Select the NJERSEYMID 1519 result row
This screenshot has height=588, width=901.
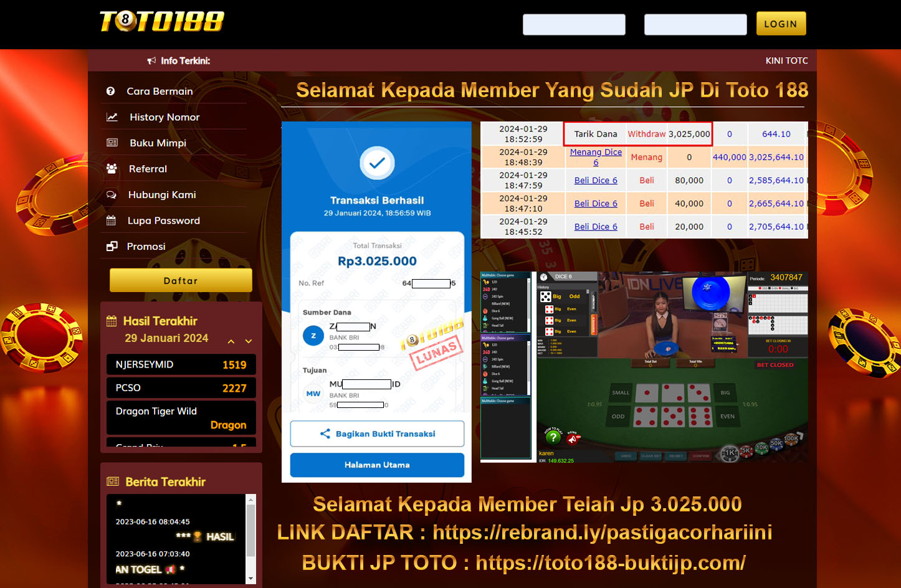pyautogui.click(x=181, y=364)
